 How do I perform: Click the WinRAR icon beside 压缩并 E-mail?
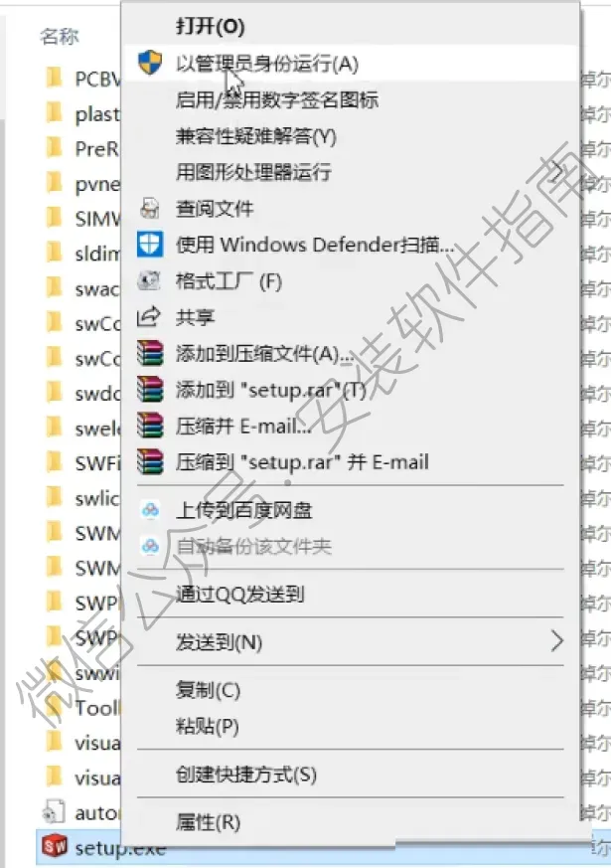150,426
